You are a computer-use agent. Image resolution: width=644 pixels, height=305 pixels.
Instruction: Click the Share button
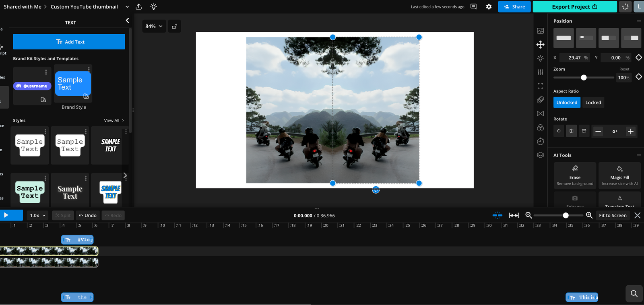coord(514,6)
